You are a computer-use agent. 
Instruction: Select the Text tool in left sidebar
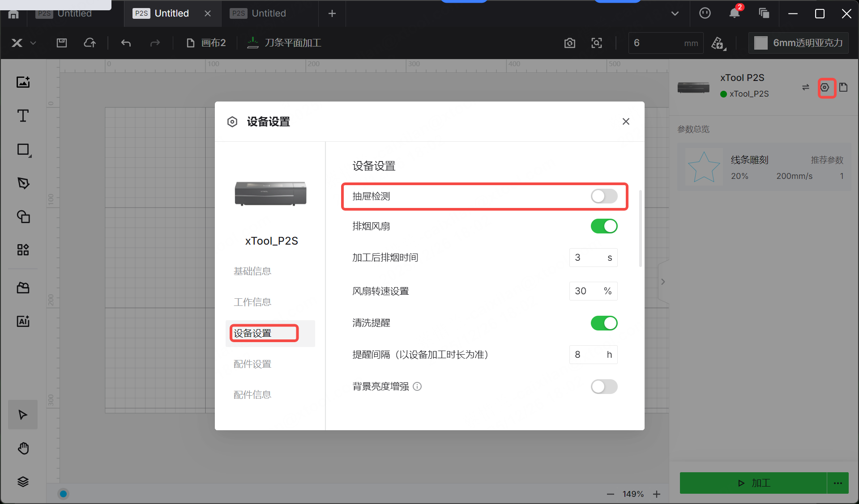pyautogui.click(x=23, y=116)
